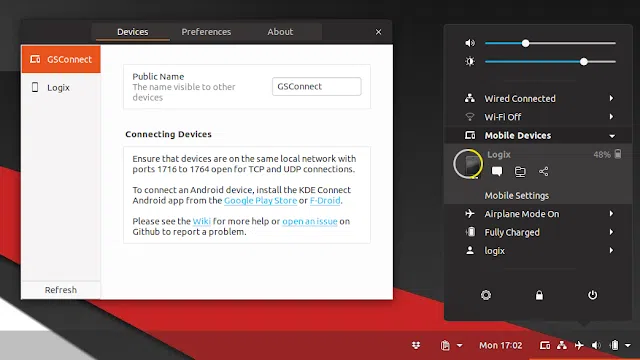Open the About tab
The width and height of the screenshot is (640, 360).
(280, 32)
